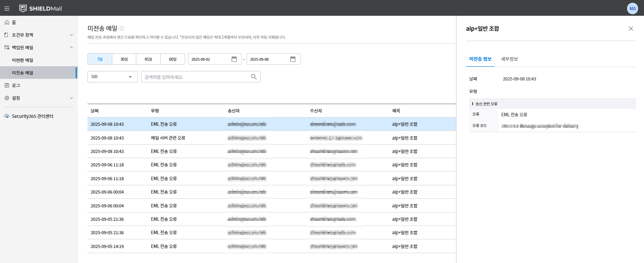Open the hamburger menu icon

click(7, 8)
